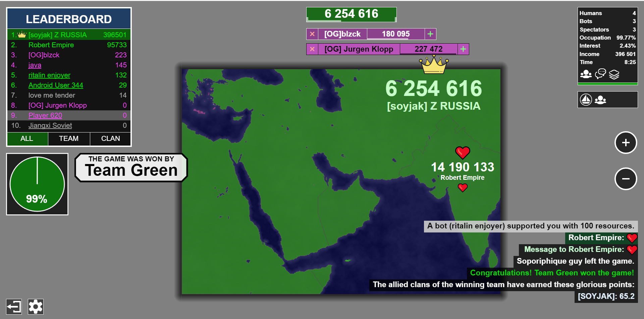Click the exit game icon

pos(14,307)
